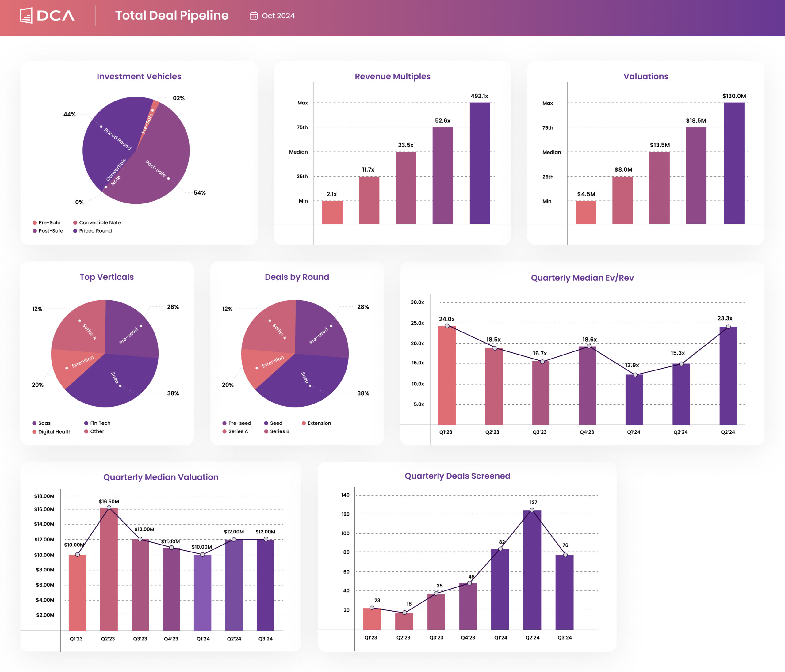
Task: Click the DCA logo in the header
Action: (x=47, y=16)
